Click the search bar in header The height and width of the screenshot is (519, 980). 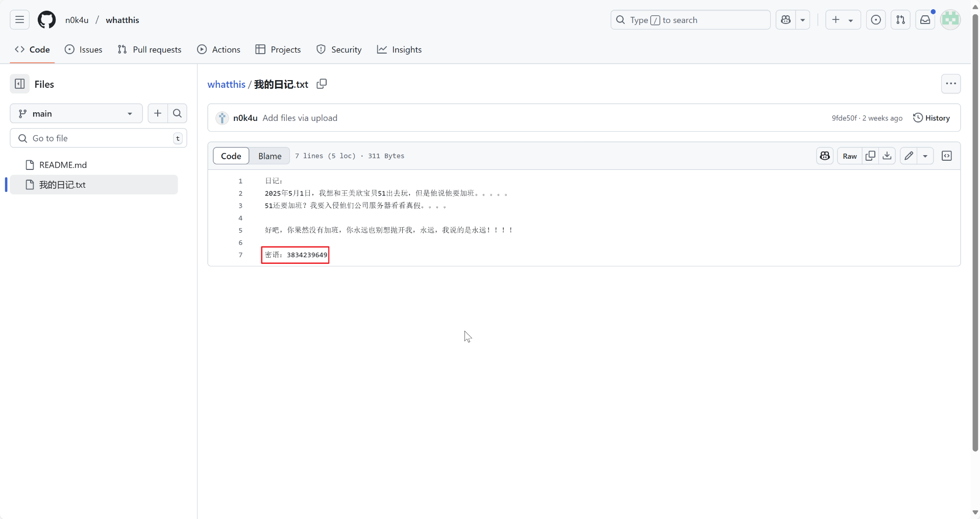click(690, 20)
